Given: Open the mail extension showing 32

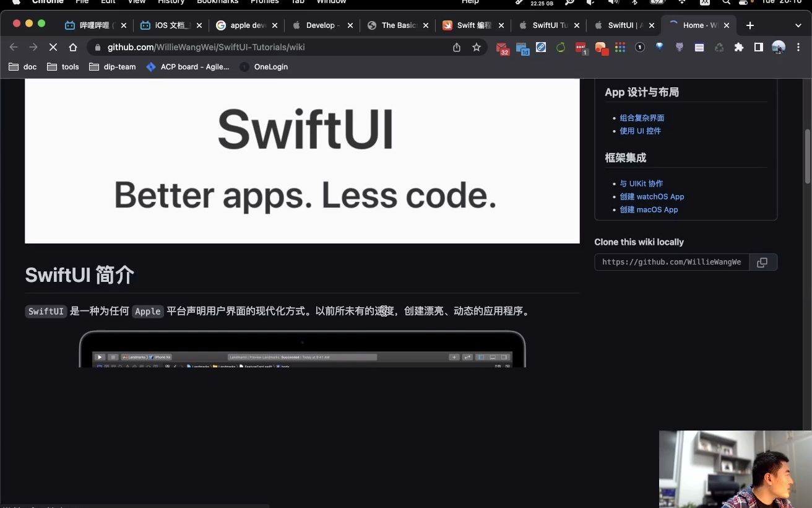Looking at the screenshot, I should [502, 48].
